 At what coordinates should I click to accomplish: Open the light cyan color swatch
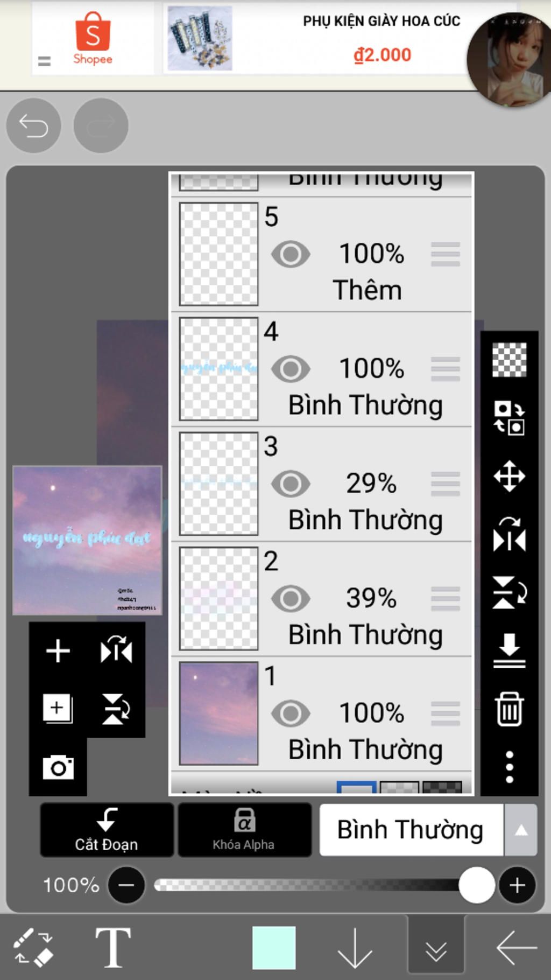(274, 948)
